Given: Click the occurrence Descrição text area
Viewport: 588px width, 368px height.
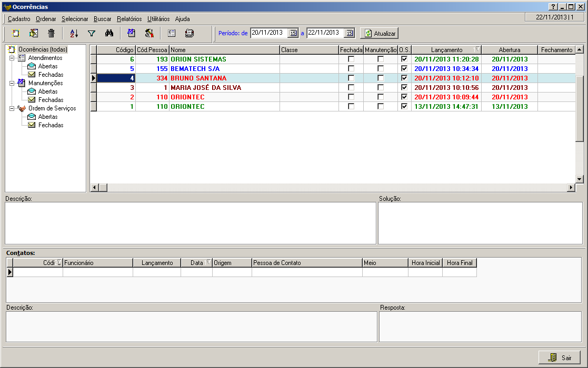Looking at the screenshot, I should coord(191,223).
